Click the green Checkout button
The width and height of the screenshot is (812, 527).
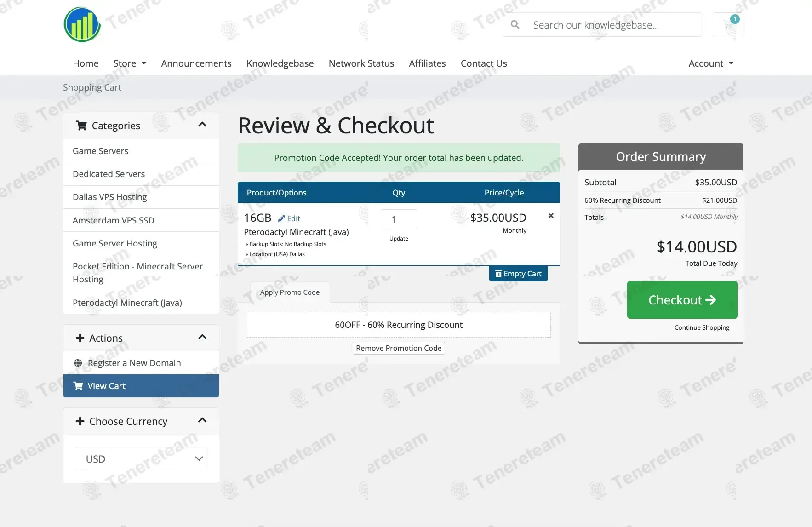tap(682, 300)
